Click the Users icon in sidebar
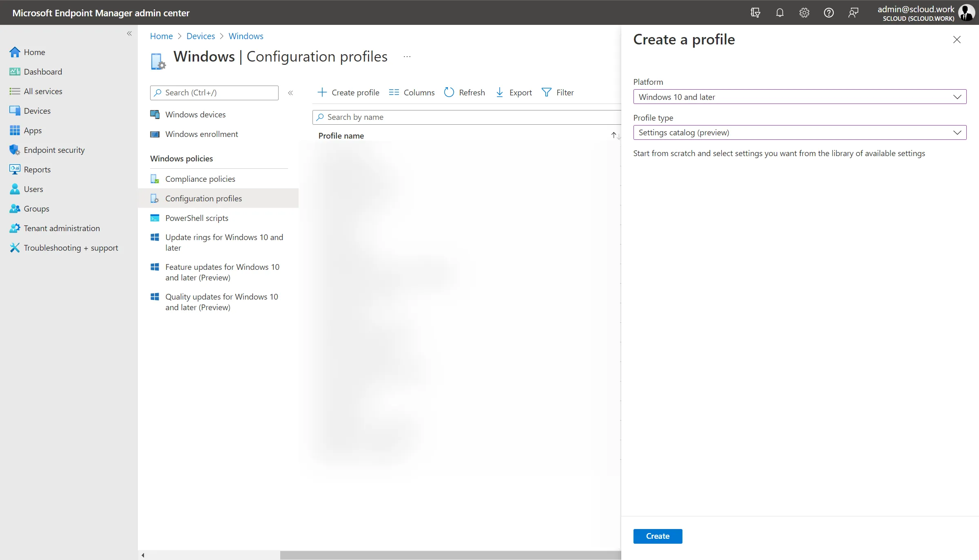Screen dimensions: 979x560 pos(15,189)
